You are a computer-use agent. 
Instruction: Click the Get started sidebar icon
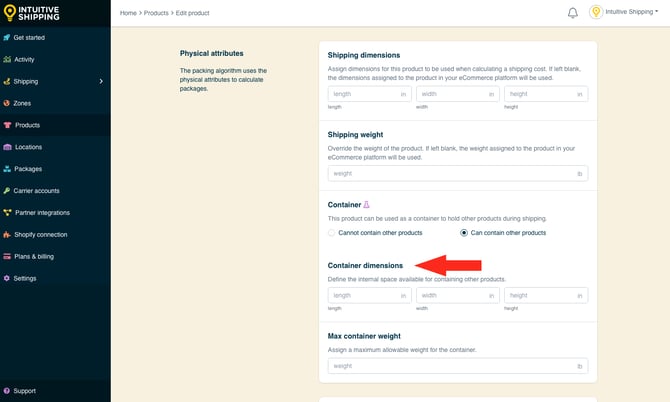pos(7,37)
